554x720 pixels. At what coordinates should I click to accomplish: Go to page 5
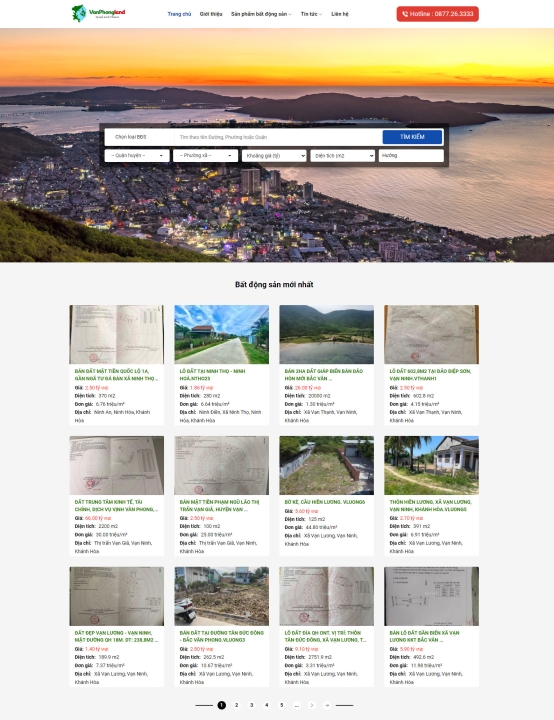pyautogui.click(x=282, y=705)
